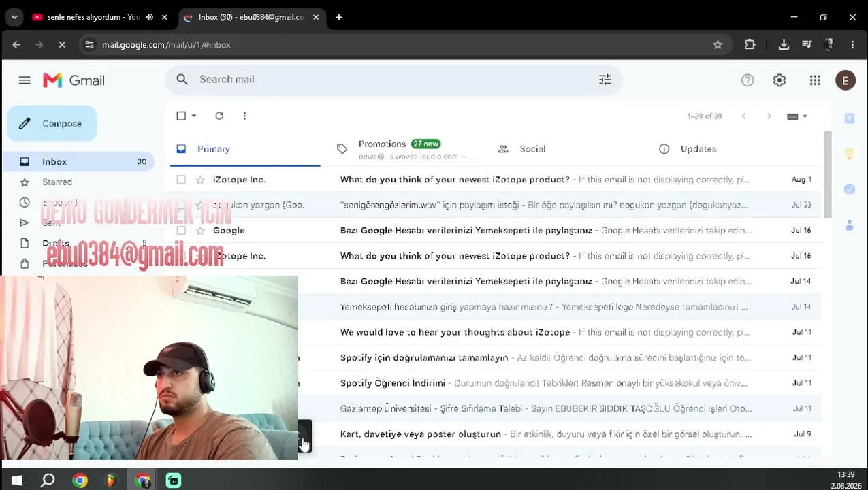Star the iZotope Inc. Aug 1 email
Viewport: 868px width, 490px height.
pos(200,180)
